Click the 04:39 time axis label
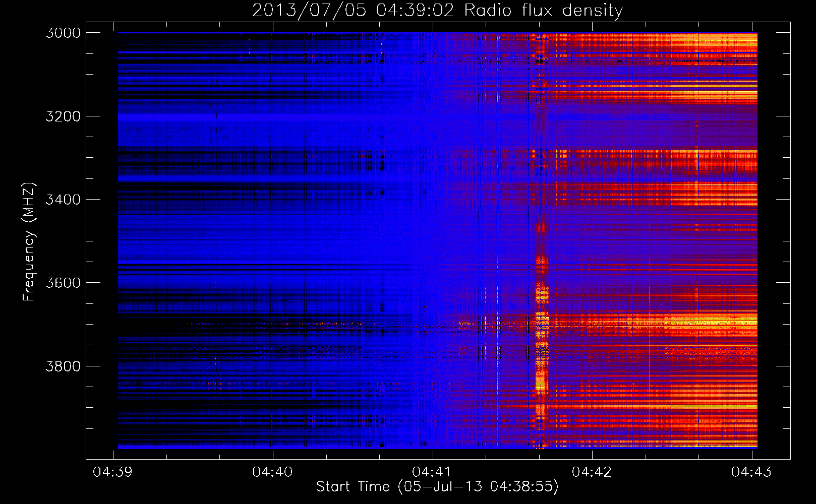Image resolution: width=816 pixels, height=504 pixels. point(113,472)
